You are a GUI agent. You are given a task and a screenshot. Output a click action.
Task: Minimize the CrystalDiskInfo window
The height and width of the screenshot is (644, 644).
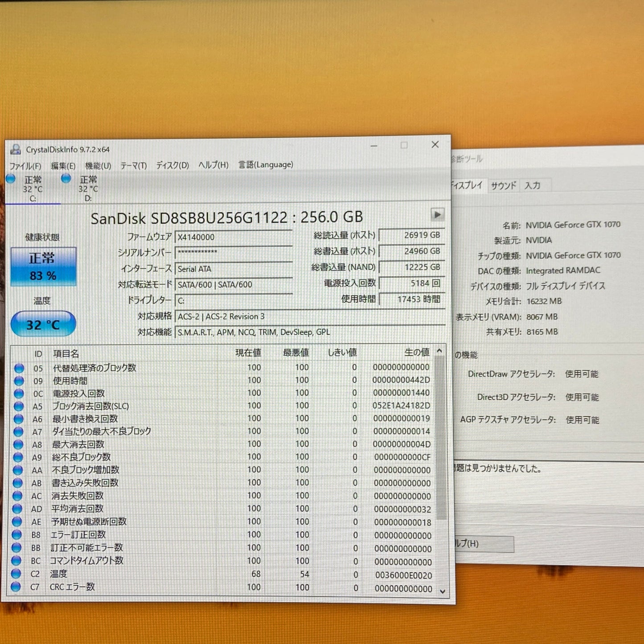pyautogui.click(x=373, y=146)
